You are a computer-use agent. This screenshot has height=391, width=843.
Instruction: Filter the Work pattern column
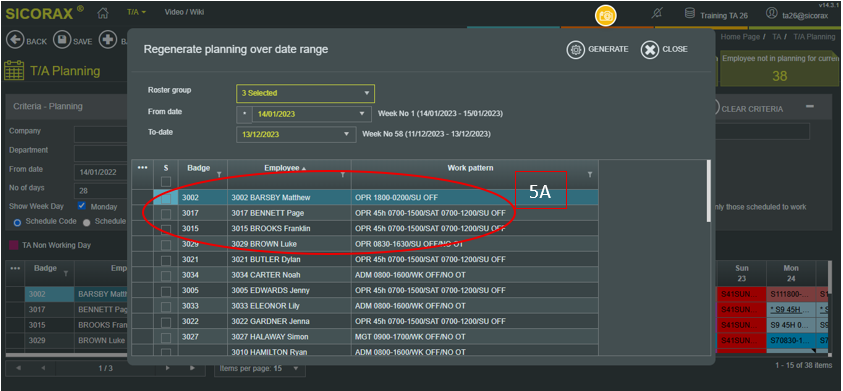(590, 174)
